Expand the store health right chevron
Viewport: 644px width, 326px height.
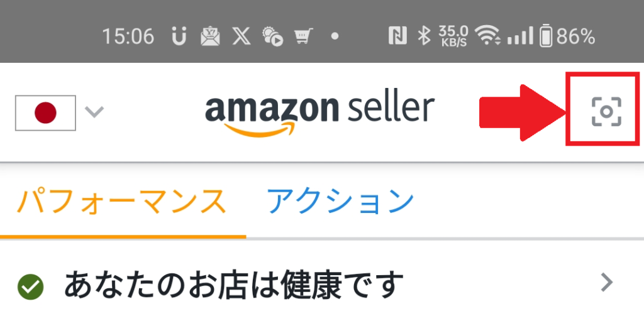tap(607, 283)
